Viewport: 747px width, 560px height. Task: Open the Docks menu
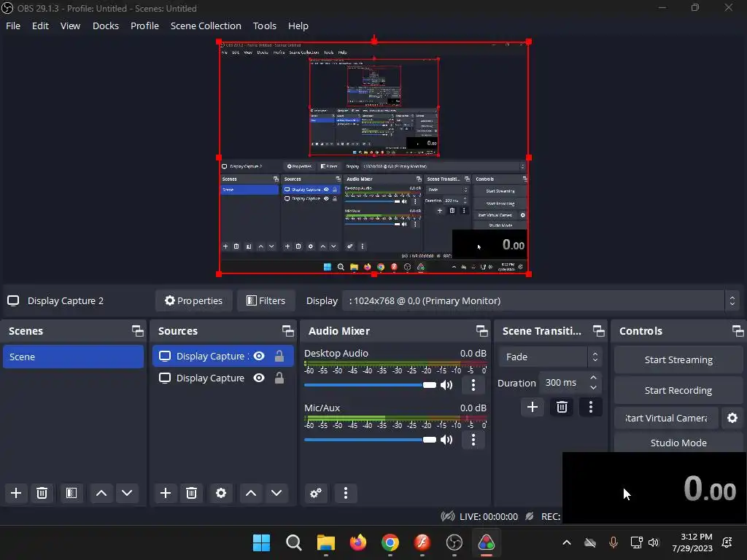coord(106,26)
